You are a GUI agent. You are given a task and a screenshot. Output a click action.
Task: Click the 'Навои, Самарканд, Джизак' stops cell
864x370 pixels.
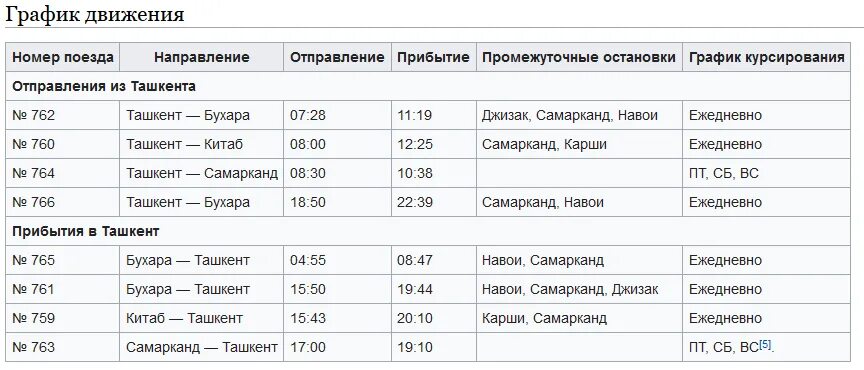pos(579,289)
